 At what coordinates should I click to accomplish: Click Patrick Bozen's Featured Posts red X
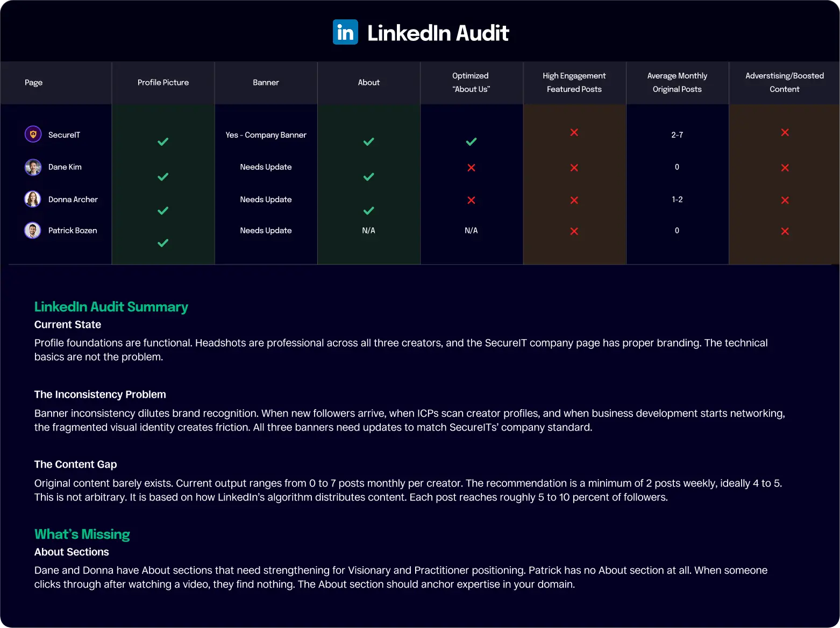(574, 231)
